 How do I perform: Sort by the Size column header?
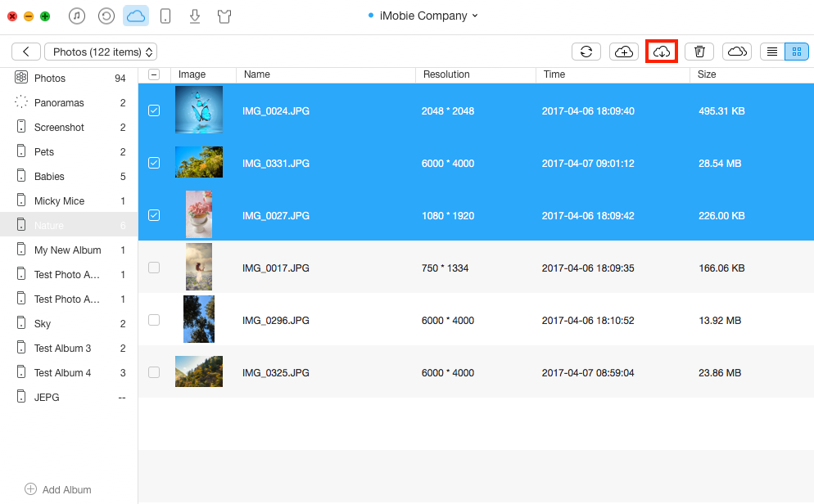752,74
